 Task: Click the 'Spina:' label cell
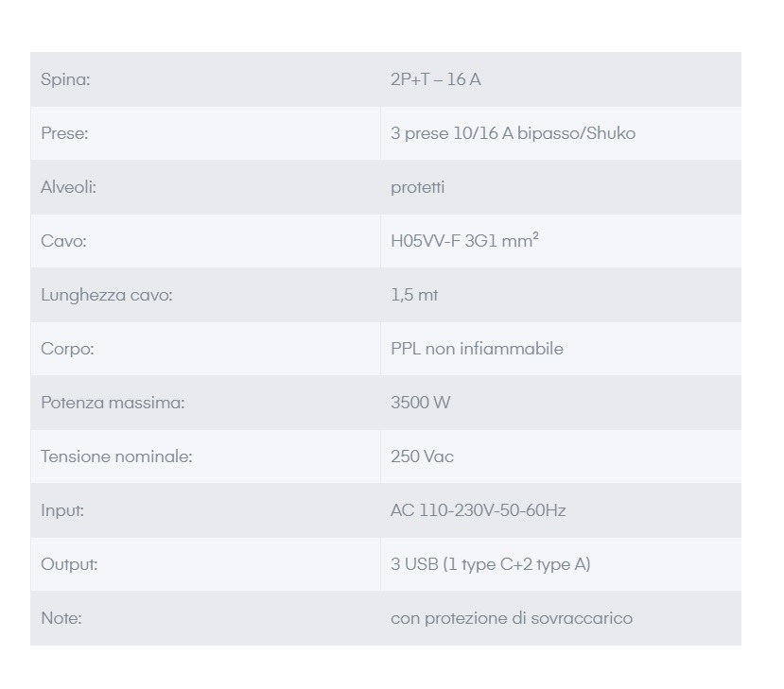coord(65,79)
